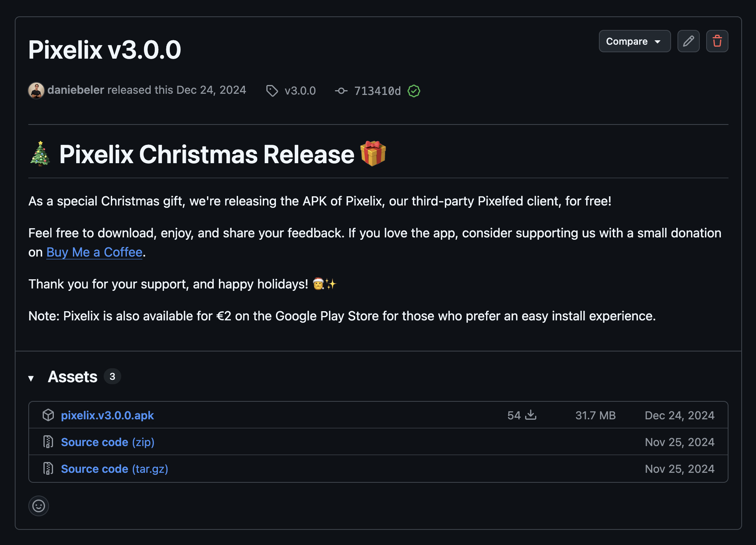The width and height of the screenshot is (756, 545).
Task: Click the Nov 25, 2024 date in tar.gz row
Action: (x=679, y=469)
